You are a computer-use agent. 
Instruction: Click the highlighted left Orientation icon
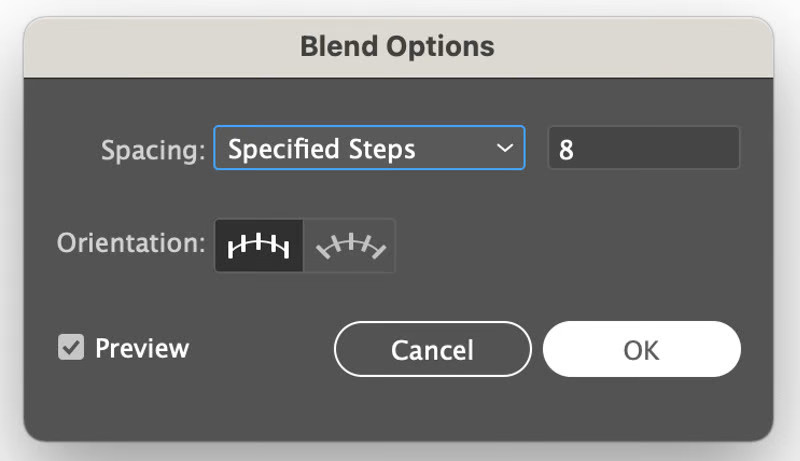tap(259, 246)
